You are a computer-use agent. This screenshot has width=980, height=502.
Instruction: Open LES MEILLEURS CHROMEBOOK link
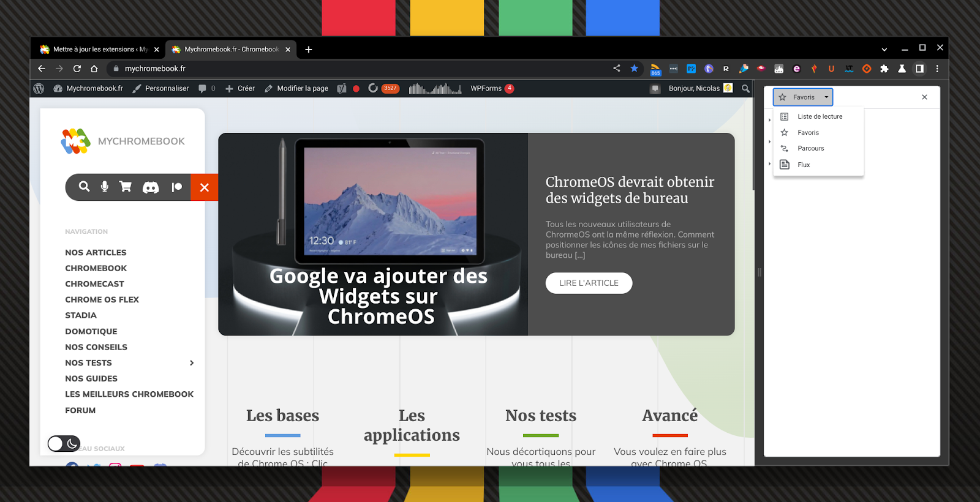[129, 394]
